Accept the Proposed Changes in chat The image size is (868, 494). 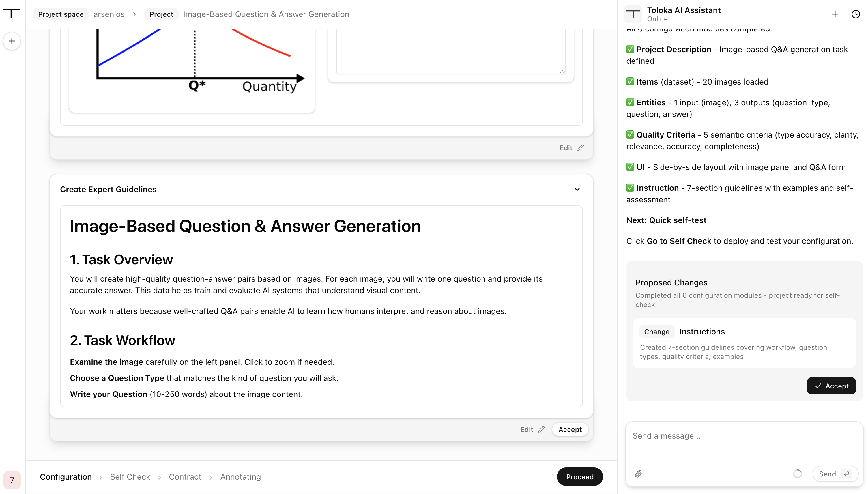tap(831, 386)
